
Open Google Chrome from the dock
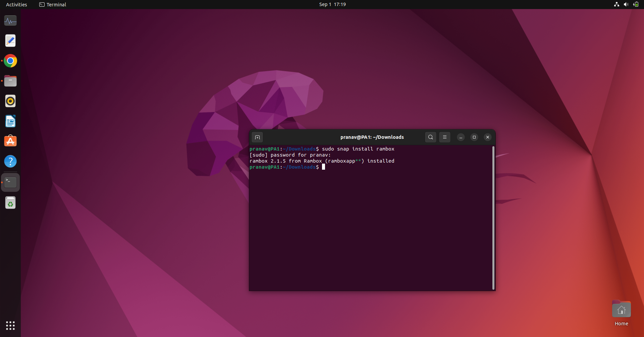coord(10,61)
